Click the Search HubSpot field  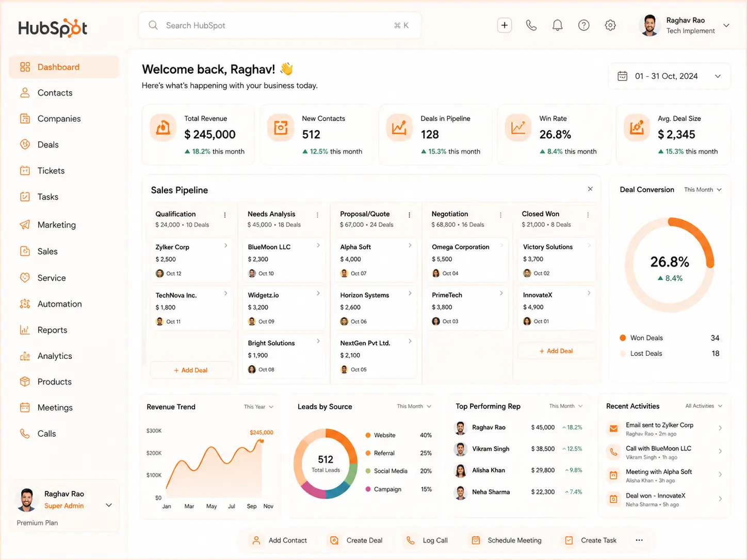coord(280,25)
